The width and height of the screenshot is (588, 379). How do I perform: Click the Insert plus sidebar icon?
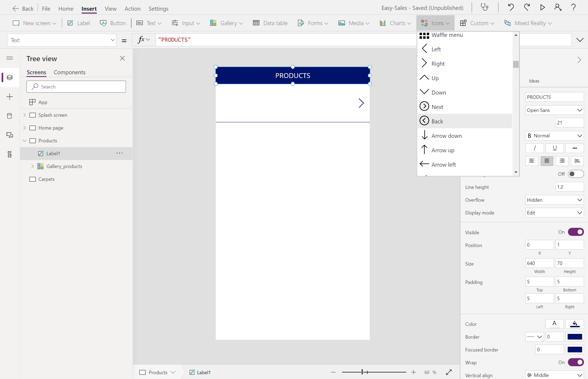click(10, 97)
